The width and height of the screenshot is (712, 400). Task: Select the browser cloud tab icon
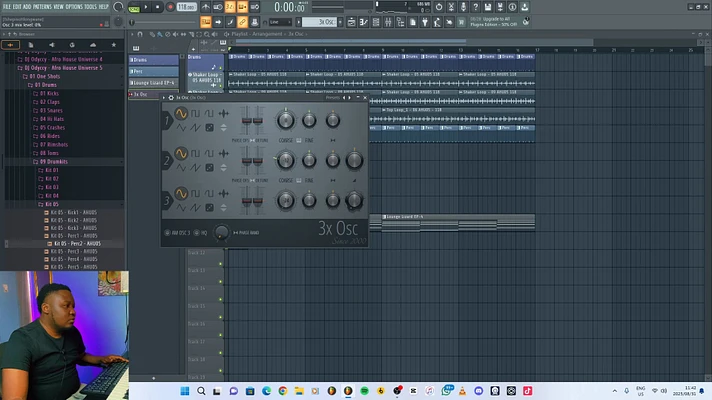click(93, 44)
